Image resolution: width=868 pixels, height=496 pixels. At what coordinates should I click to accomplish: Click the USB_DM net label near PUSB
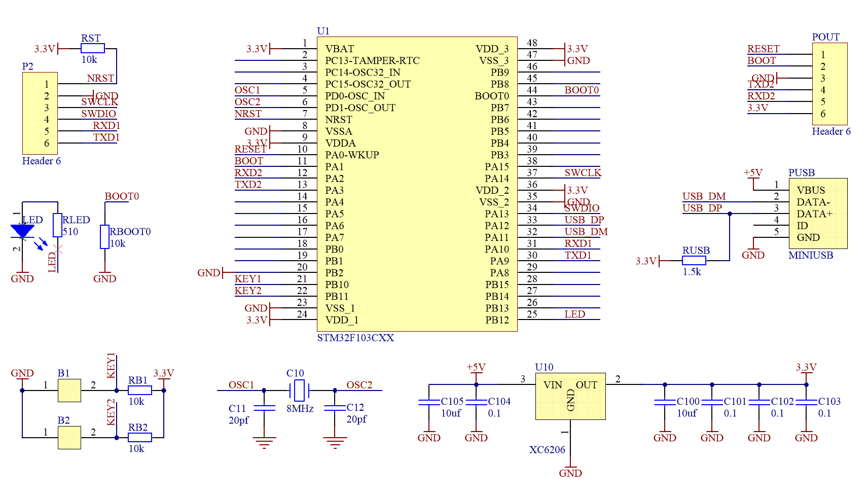[704, 196]
